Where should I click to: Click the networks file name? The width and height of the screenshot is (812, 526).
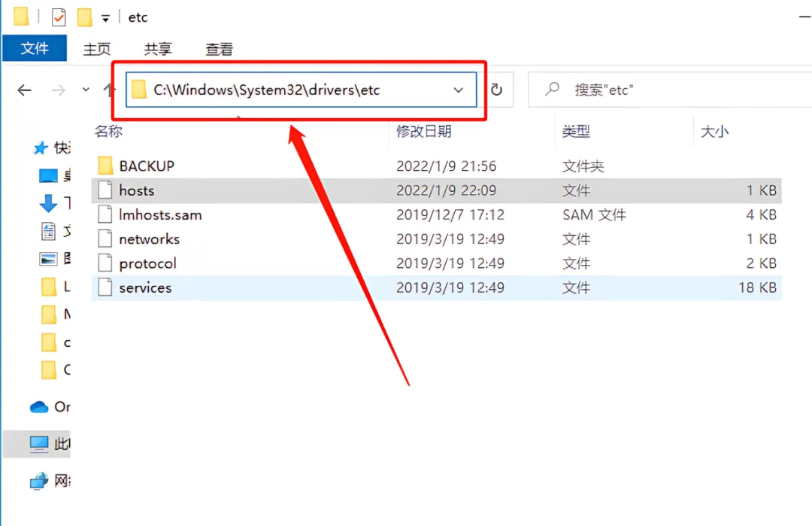pos(149,239)
